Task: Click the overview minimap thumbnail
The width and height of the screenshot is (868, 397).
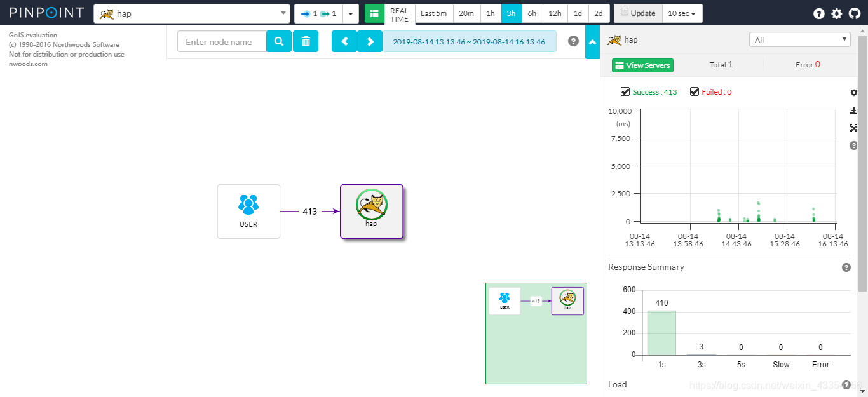Action: click(536, 333)
